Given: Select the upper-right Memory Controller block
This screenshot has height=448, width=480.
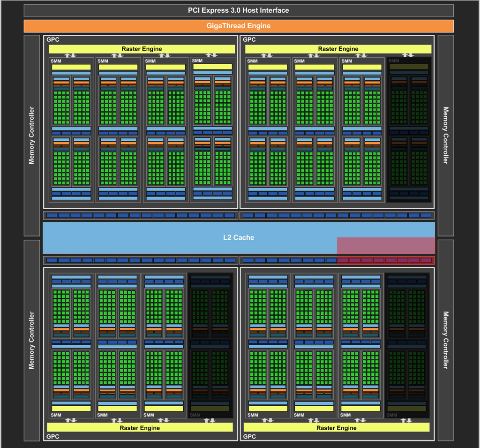Looking at the screenshot, I should tap(445, 136).
